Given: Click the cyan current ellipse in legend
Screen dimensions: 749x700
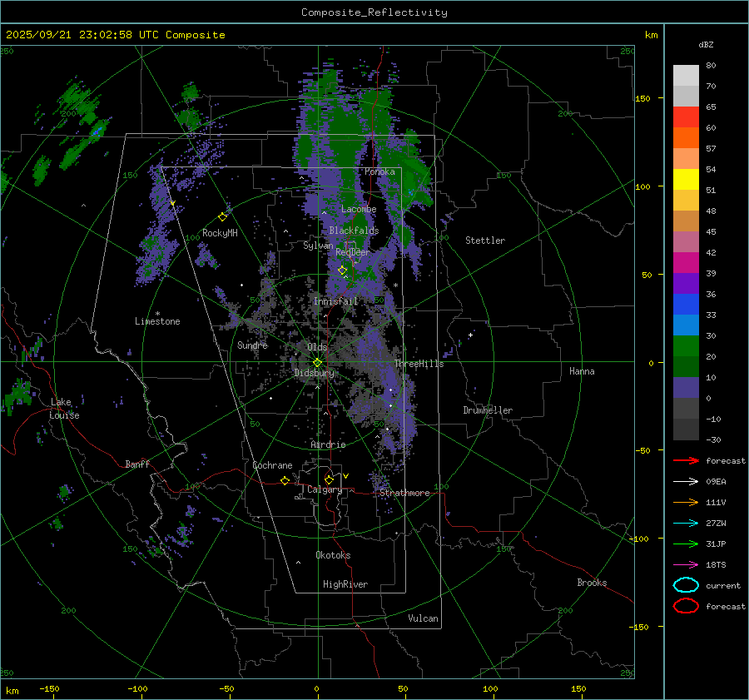Looking at the screenshot, I should point(686,585).
